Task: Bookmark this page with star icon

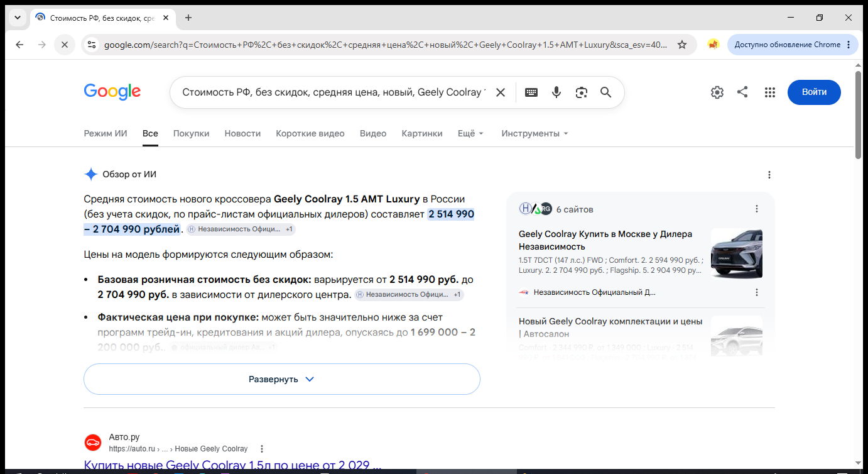Action: tap(682, 45)
